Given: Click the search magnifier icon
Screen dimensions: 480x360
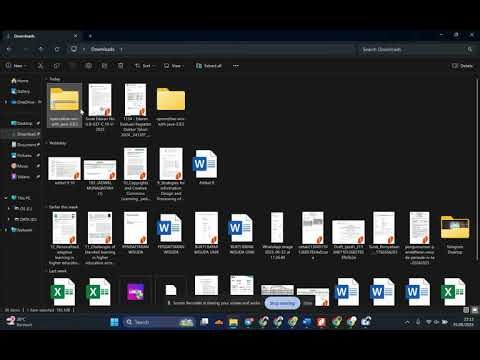Looking at the screenshot, I should point(470,49).
